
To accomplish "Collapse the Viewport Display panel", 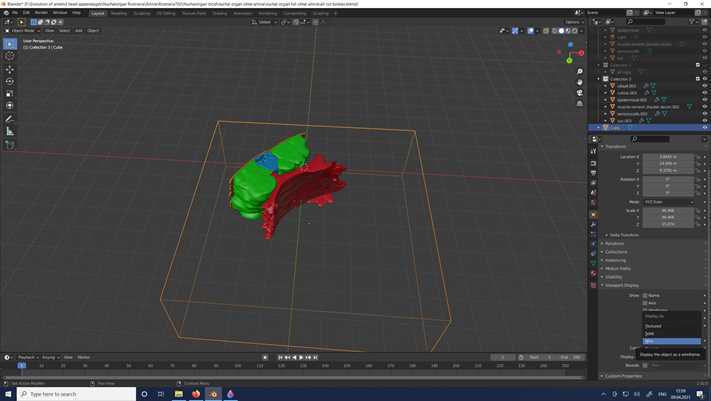I will tap(622, 285).
